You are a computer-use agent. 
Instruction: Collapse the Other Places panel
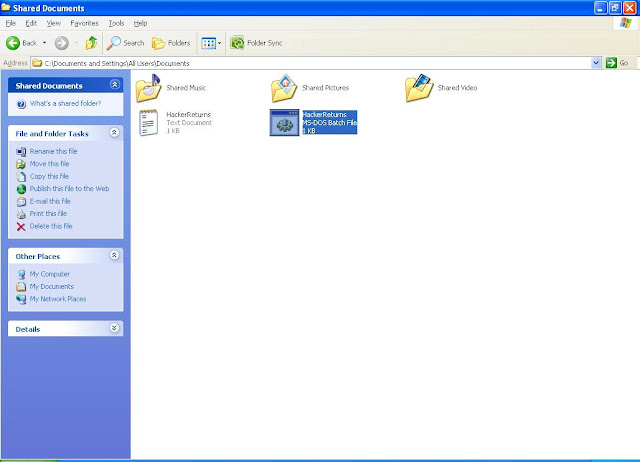tap(115, 255)
